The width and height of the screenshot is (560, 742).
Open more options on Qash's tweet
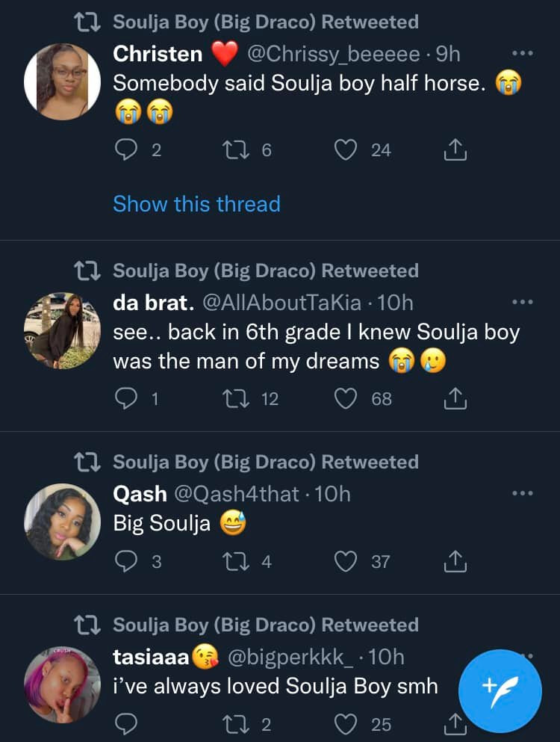[522, 494]
